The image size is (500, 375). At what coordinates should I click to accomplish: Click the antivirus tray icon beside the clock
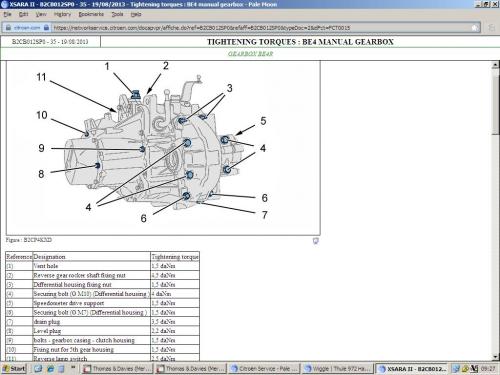tap(474, 369)
